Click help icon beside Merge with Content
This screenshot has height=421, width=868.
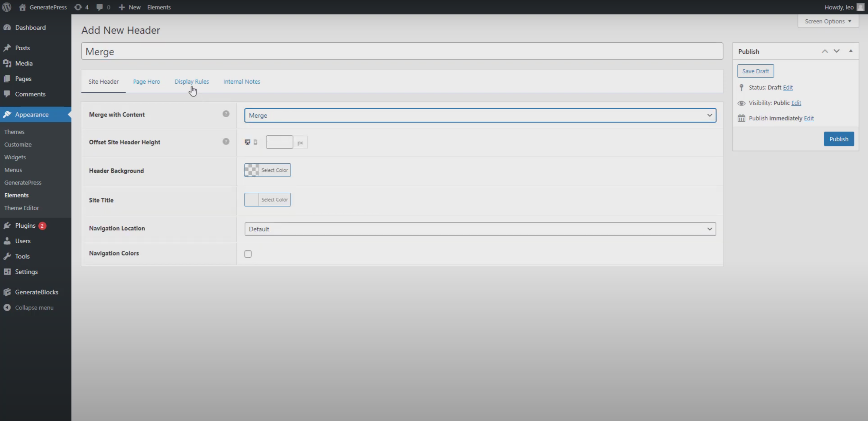pyautogui.click(x=226, y=114)
